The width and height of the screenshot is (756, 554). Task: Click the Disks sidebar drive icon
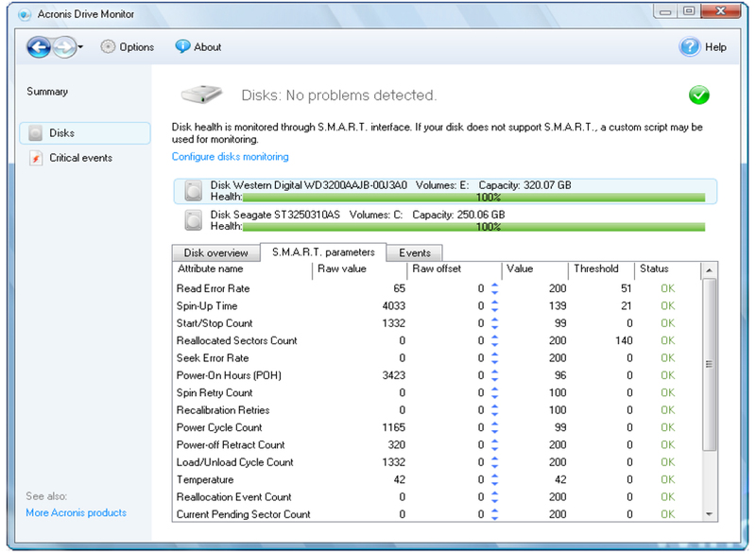[35, 133]
